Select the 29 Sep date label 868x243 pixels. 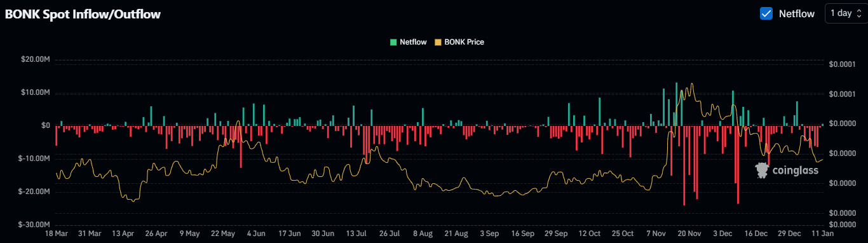click(555, 233)
